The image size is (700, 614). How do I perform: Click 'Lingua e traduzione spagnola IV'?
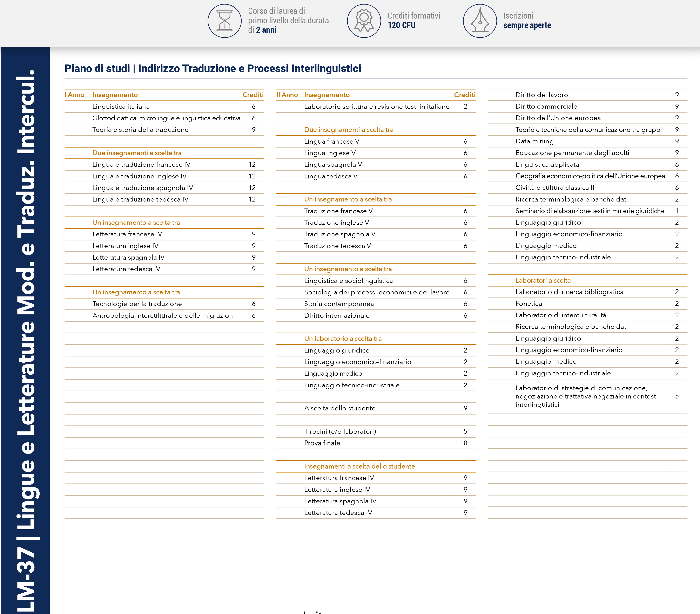[142, 188]
